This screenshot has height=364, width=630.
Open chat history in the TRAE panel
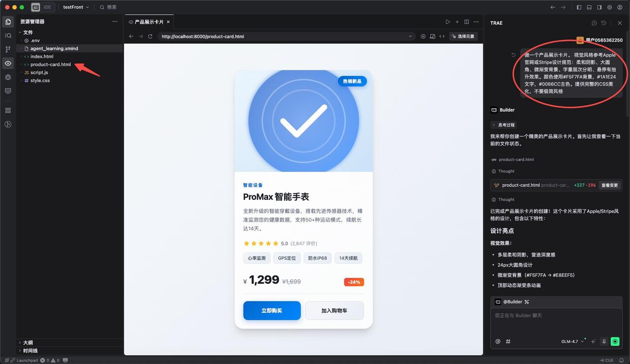604,23
